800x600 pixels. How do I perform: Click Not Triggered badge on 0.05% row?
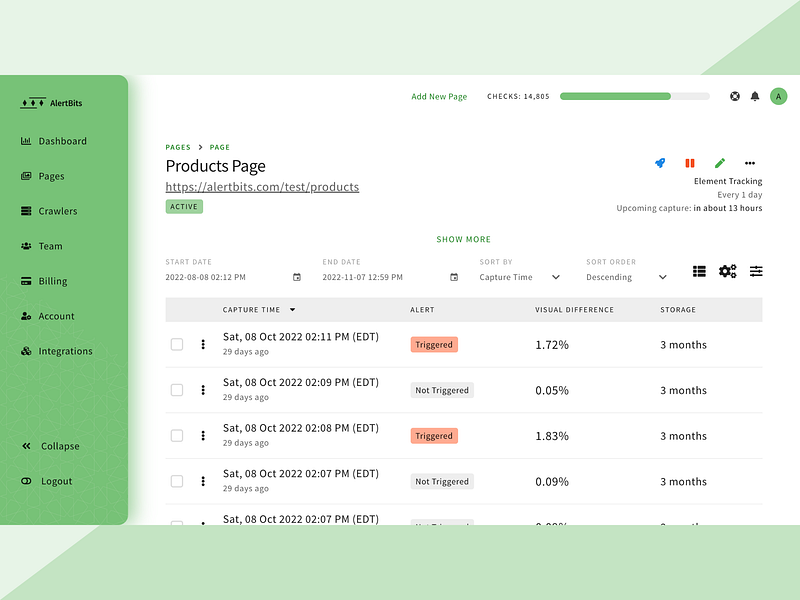[x=442, y=390]
